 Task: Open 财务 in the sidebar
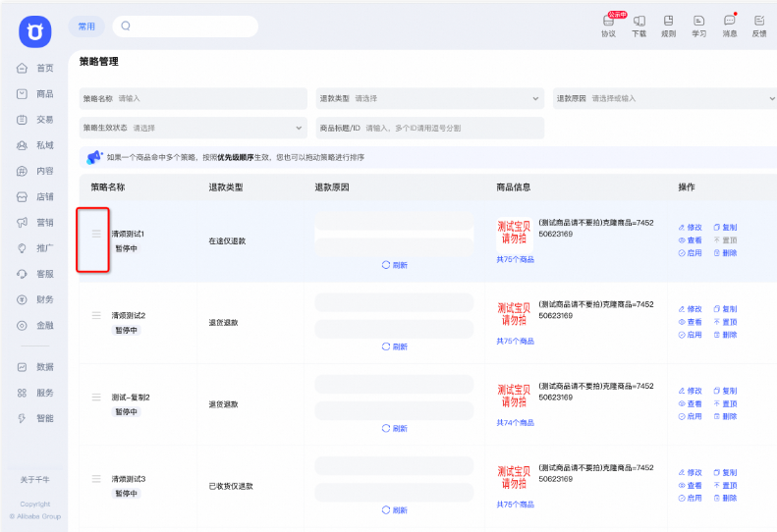coord(34,299)
